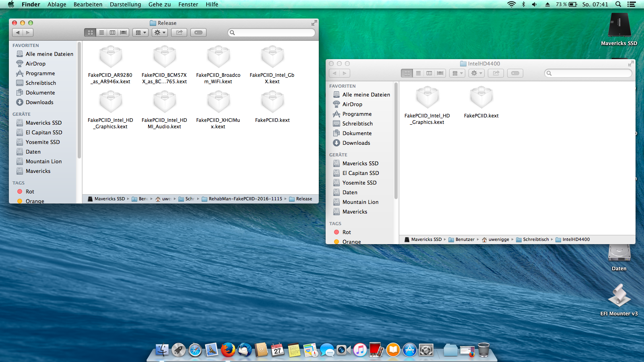
Task: Switch Release window to list view
Action: [101, 33]
